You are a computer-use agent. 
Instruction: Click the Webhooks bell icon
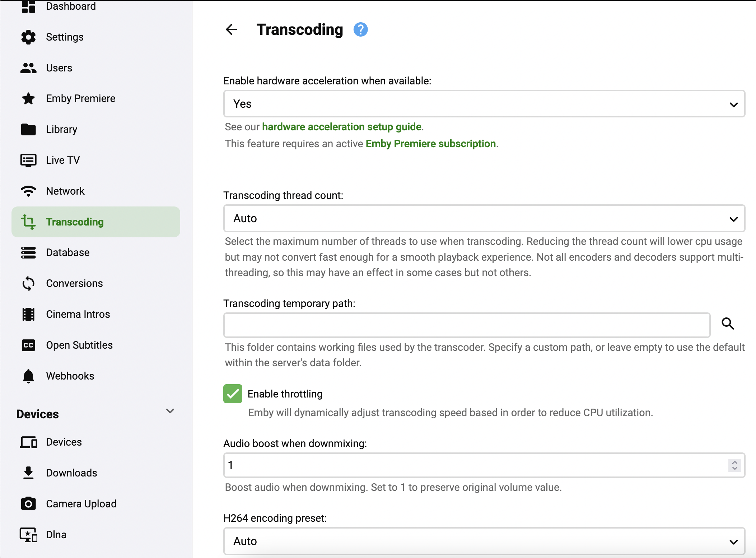pyautogui.click(x=28, y=376)
